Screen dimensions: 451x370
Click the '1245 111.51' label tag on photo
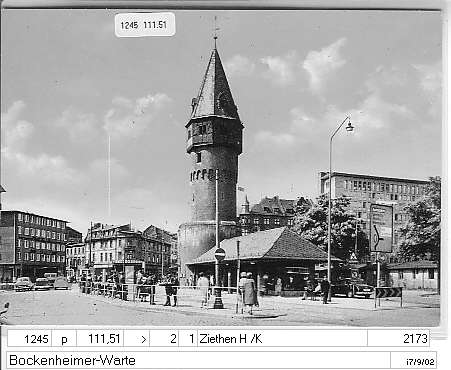145,25
